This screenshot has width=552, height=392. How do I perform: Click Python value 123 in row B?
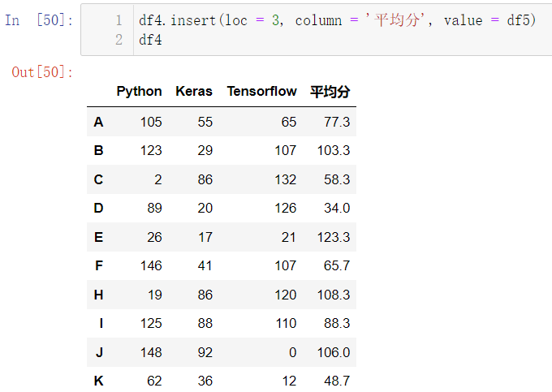[151, 151]
